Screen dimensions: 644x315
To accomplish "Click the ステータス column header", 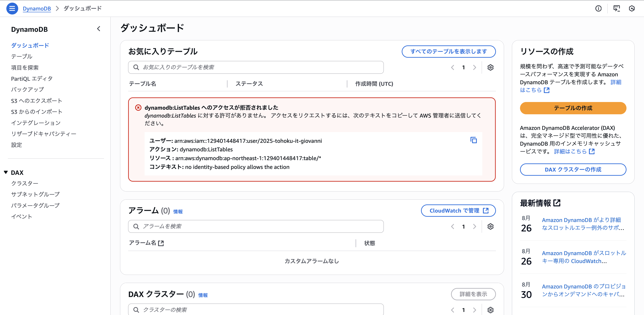I will pyautogui.click(x=249, y=84).
